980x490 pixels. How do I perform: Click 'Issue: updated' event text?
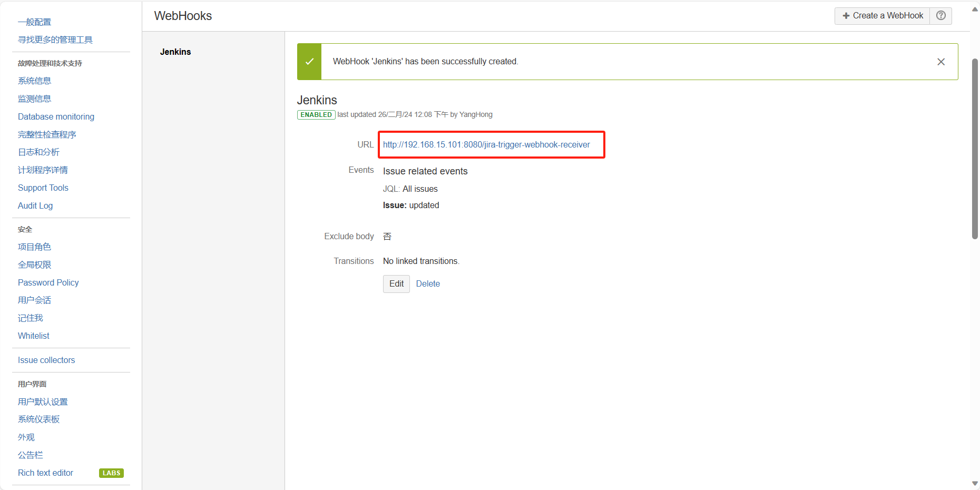pyautogui.click(x=411, y=205)
